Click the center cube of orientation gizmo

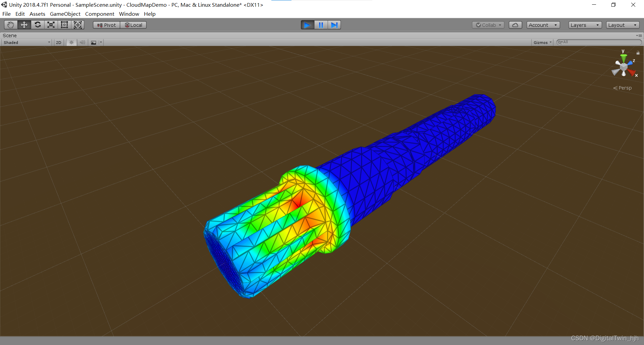[x=624, y=67]
